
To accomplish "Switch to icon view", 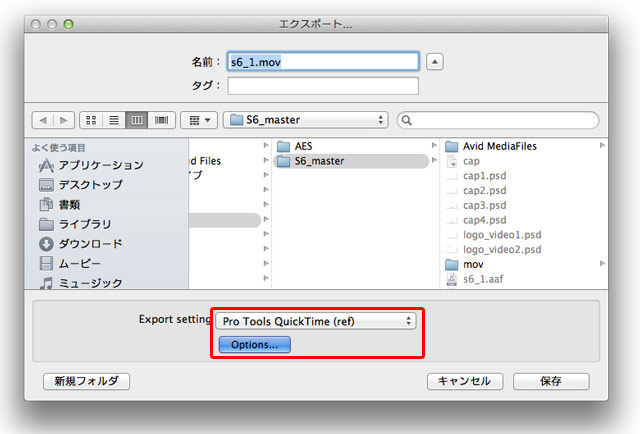I will click(x=91, y=120).
